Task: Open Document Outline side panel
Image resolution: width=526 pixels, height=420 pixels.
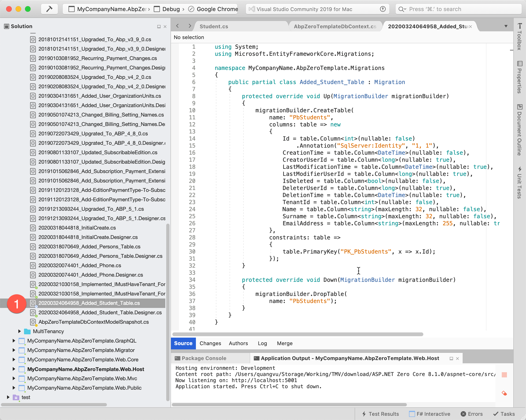Action: click(x=520, y=130)
